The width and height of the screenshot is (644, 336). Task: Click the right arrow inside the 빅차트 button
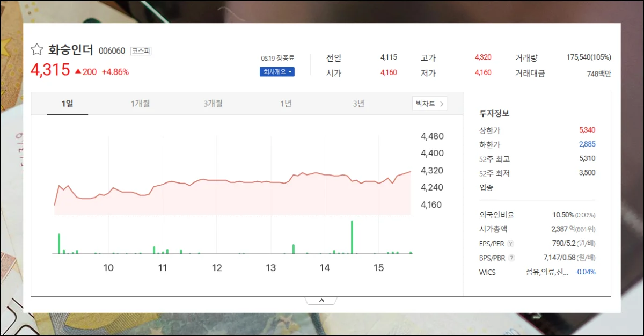click(442, 104)
